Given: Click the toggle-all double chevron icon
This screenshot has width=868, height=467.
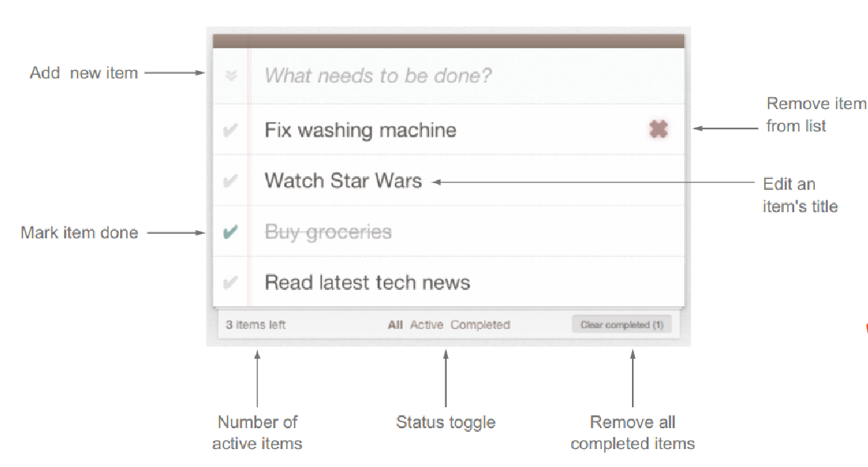Looking at the screenshot, I should 232,75.
